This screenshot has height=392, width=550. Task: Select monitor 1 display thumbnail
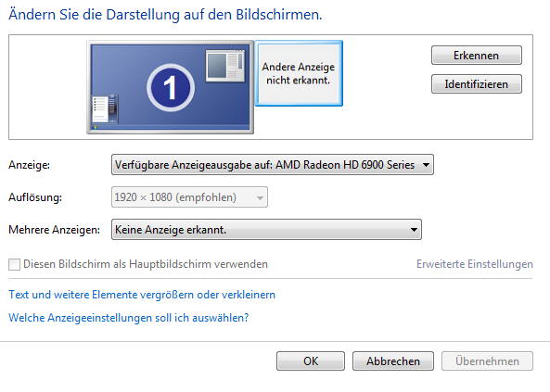[x=170, y=87]
